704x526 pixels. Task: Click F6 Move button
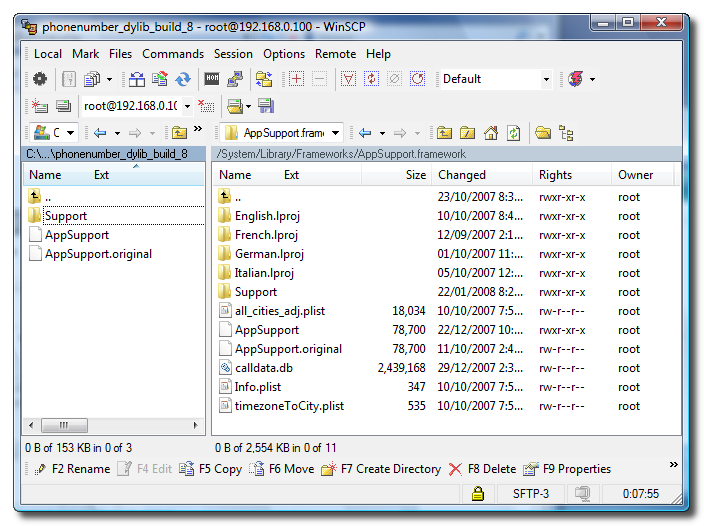282,469
